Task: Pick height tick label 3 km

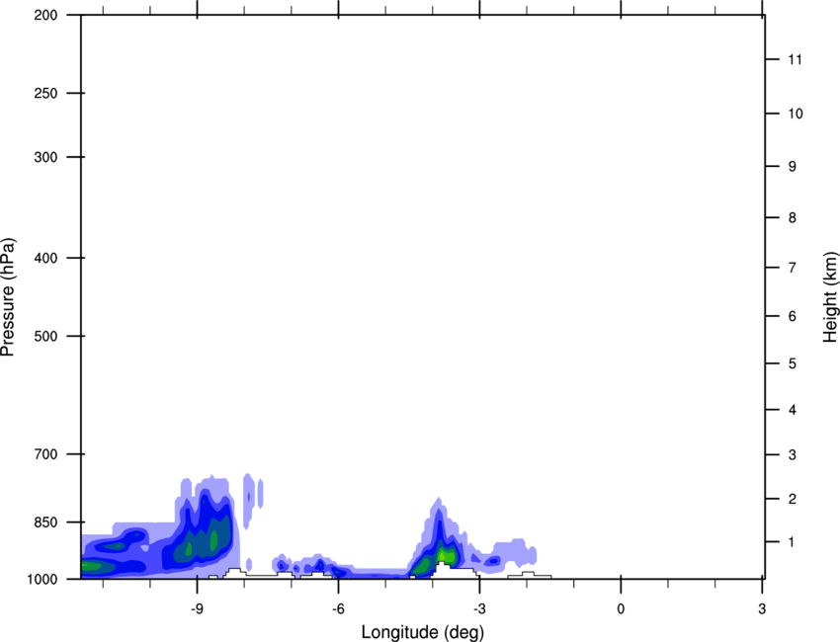Action: click(x=793, y=455)
